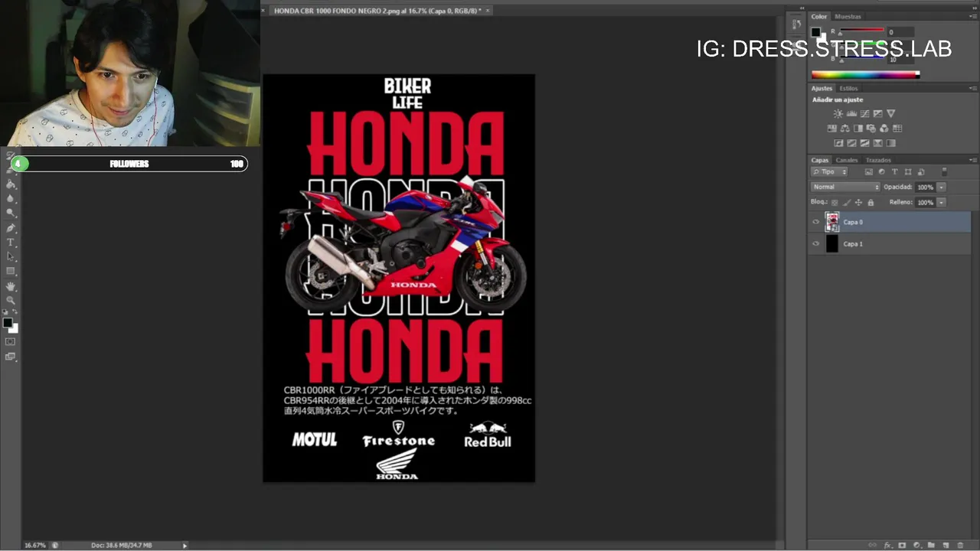Viewport: 980px width, 551px height.
Task: Hide the Capa 0 layer
Action: (x=815, y=222)
